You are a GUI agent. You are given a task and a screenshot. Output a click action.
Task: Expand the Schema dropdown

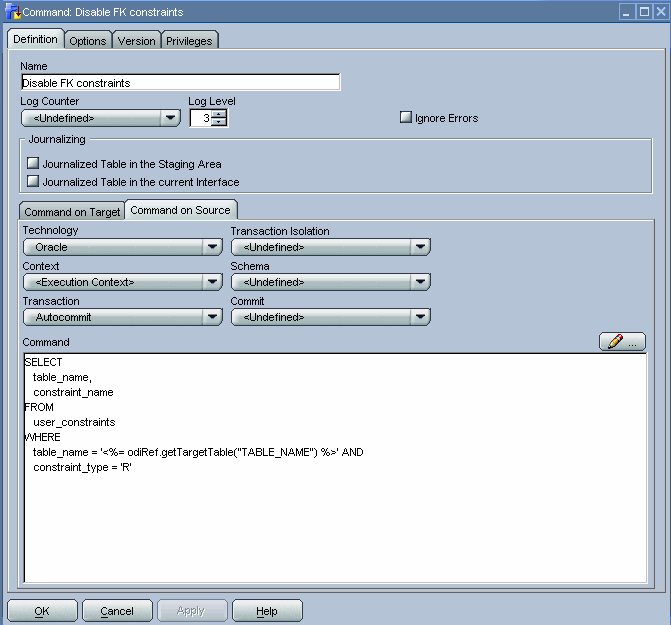[331, 282]
